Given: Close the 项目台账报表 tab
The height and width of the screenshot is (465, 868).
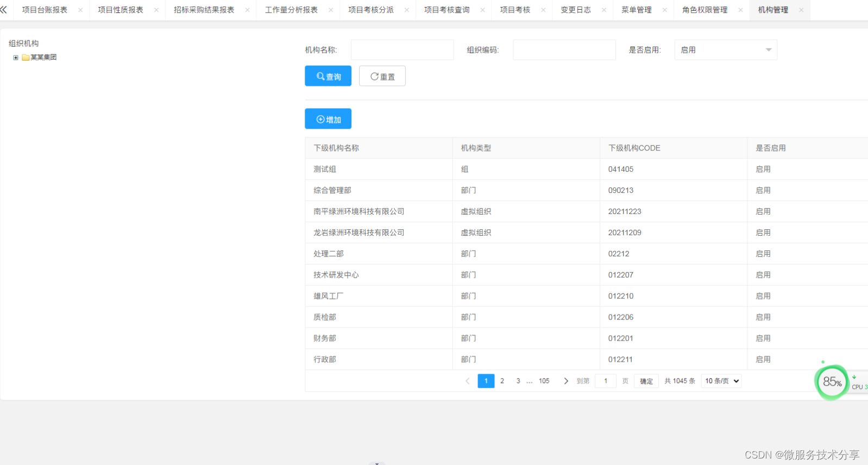Looking at the screenshot, I should 80,10.
